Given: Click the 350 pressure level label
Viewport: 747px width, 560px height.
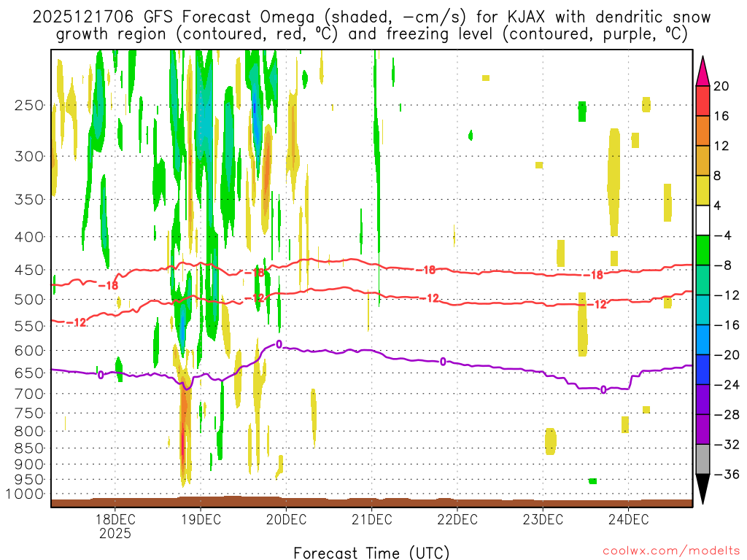Looking at the screenshot, I should tap(29, 200).
